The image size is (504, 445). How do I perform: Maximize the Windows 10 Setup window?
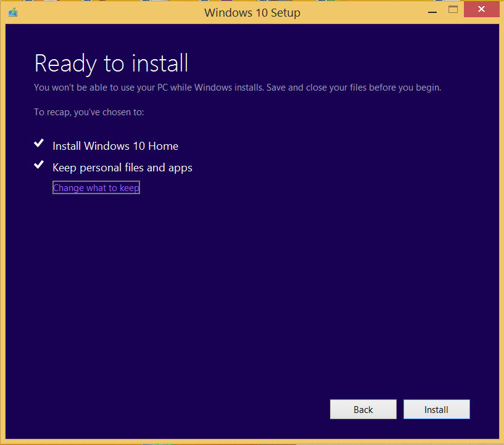(453, 10)
